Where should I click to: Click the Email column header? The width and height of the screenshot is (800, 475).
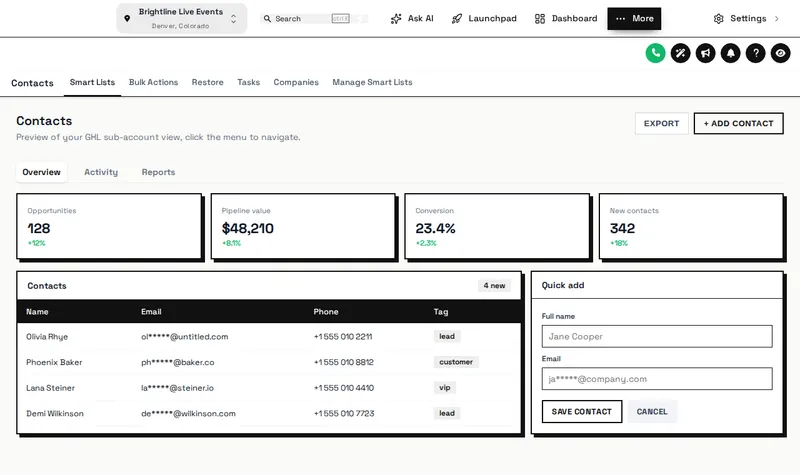[151, 312]
